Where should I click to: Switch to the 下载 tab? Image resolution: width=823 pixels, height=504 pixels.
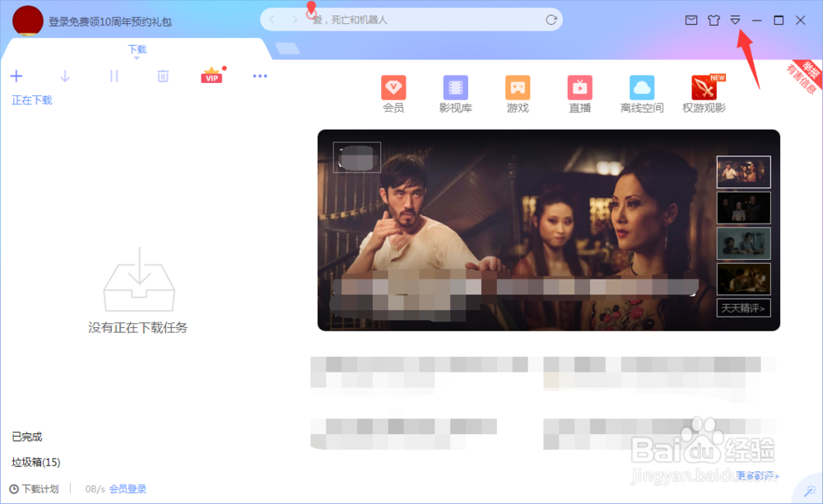tap(137, 49)
